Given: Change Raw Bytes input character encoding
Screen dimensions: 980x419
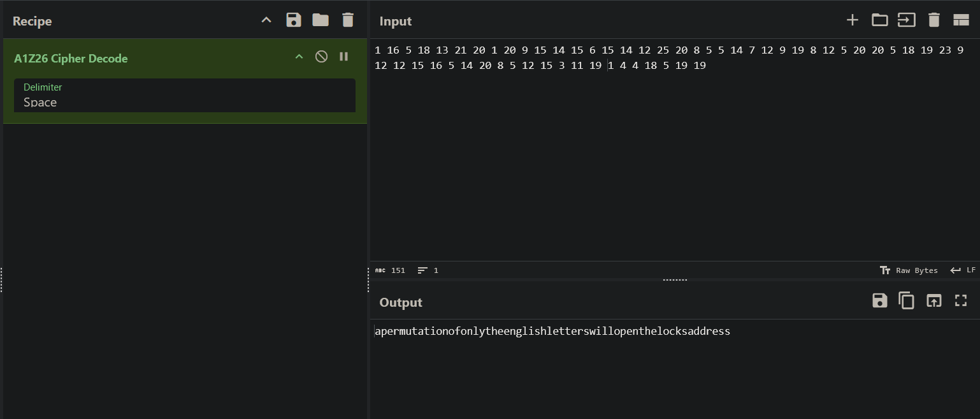Looking at the screenshot, I should pos(909,270).
